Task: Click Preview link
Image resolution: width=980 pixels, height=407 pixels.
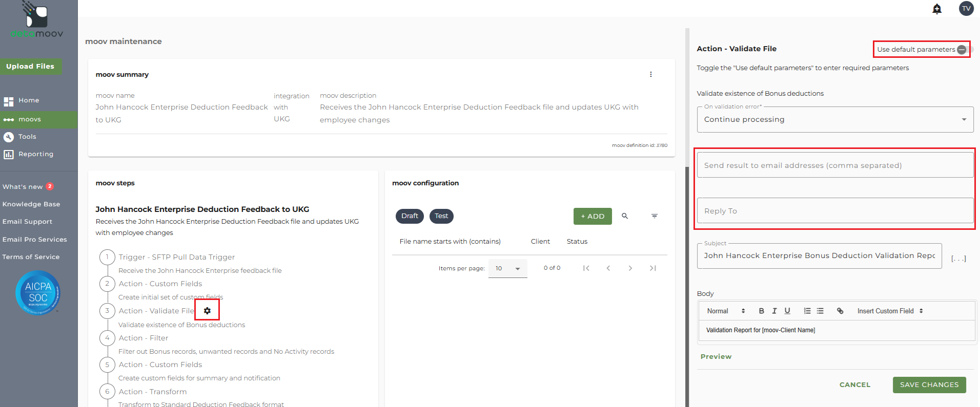Action: coord(716,357)
